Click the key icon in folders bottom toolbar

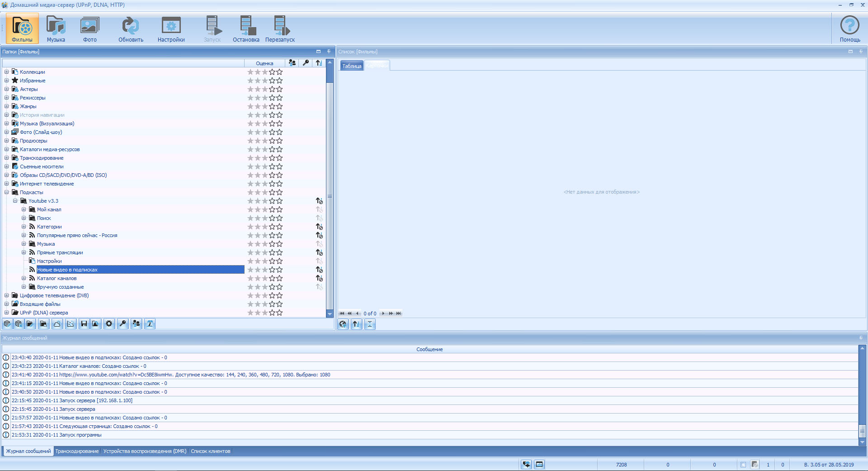123,324
